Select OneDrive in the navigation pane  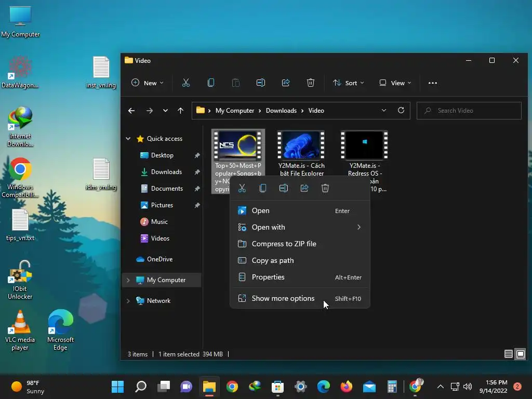tap(159, 259)
